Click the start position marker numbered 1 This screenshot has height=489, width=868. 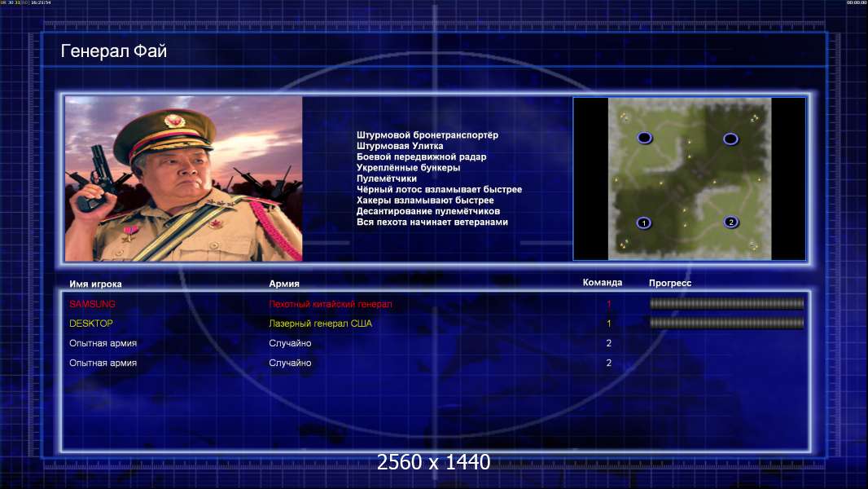point(643,223)
